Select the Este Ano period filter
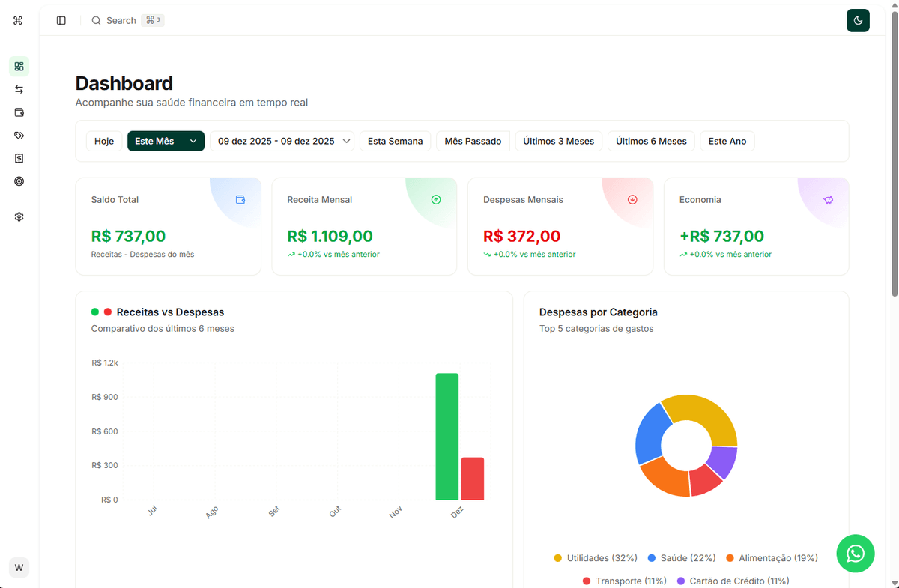This screenshot has width=899, height=588. (727, 141)
